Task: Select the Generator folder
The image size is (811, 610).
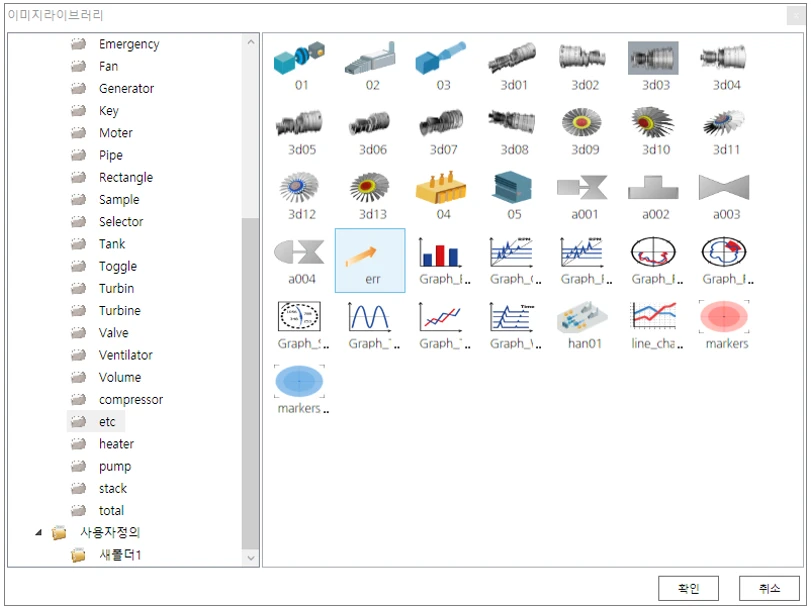Action: (126, 88)
